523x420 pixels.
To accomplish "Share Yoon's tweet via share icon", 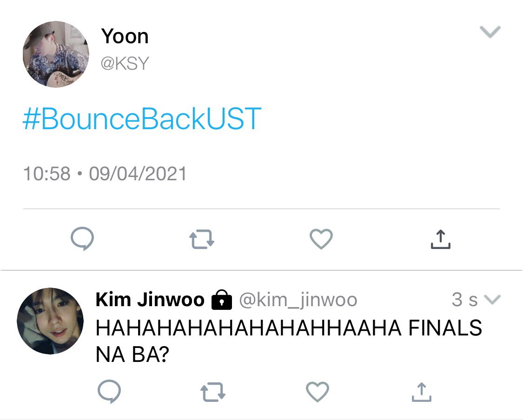I will click(441, 239).
